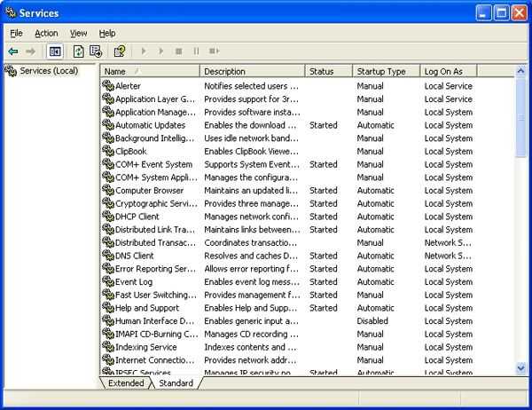This screenshot has width=532, height=410.
Task: Click the gear icon beside Alerter
Action: [108, 85]
